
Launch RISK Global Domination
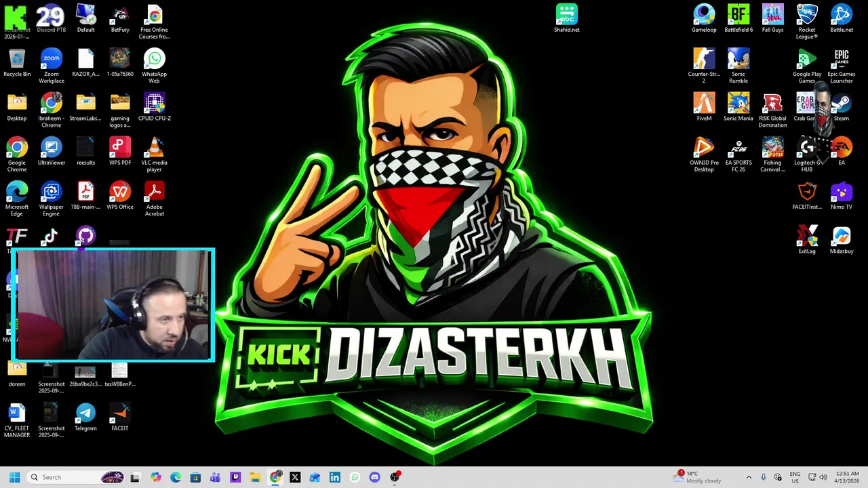tap(772, 110)
